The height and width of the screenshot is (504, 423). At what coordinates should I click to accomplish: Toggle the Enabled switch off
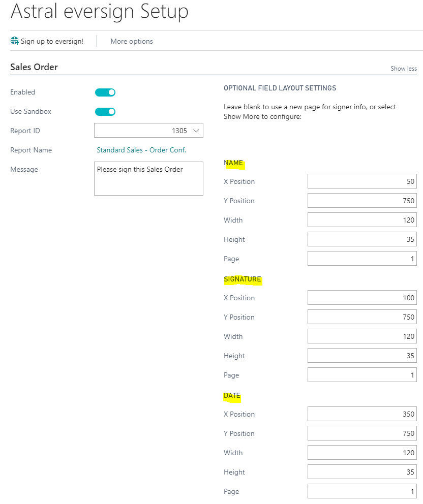click(105, 92)
